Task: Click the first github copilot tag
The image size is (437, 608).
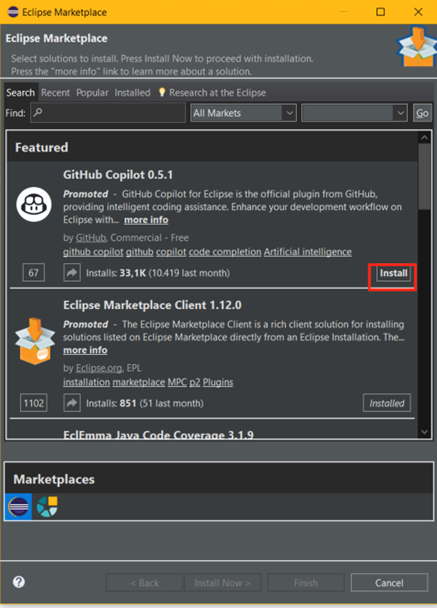Action: click(x=93, y=252)
